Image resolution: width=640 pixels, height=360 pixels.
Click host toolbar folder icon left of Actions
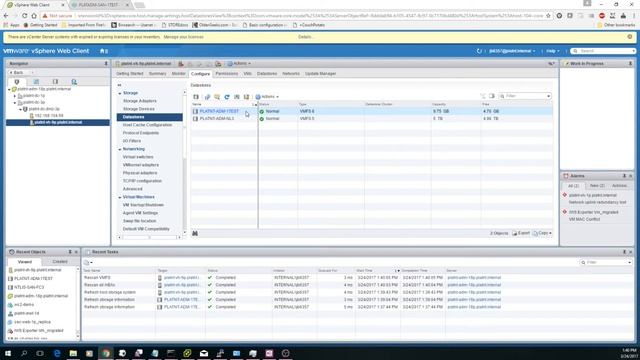[x=218, y=64]
